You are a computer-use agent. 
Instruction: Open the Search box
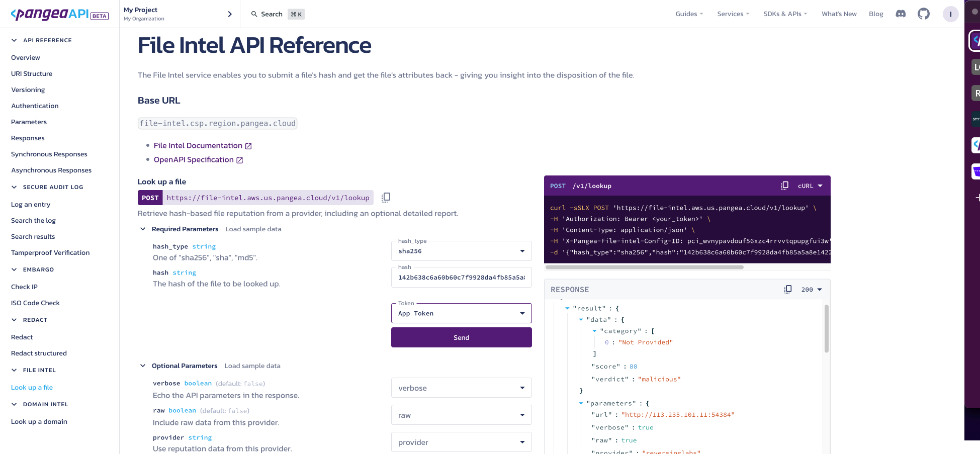click(278, 14)
